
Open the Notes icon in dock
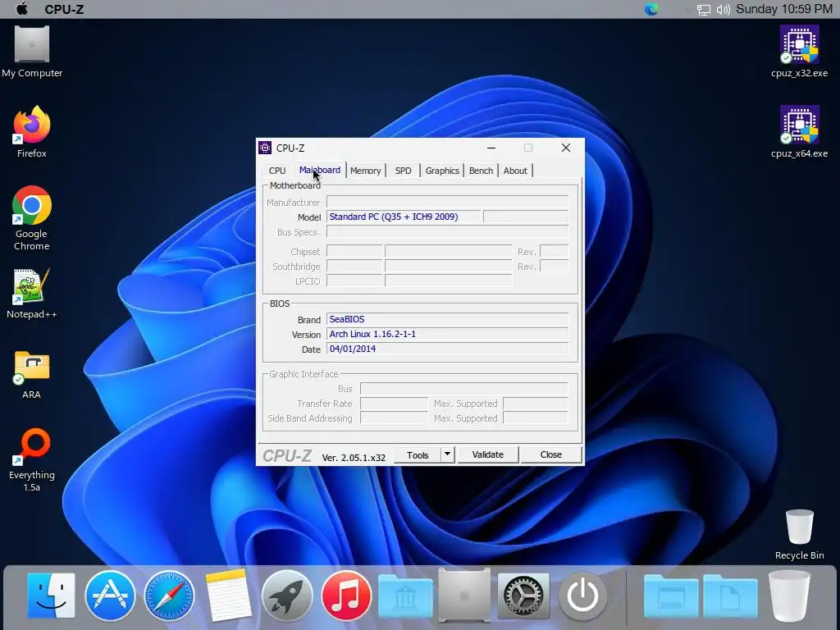[228, 596]
